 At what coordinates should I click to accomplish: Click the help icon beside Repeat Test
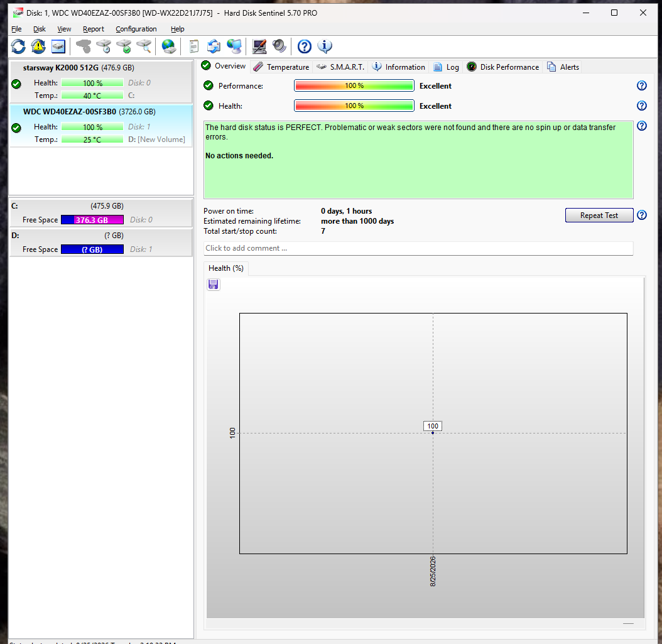641,215
